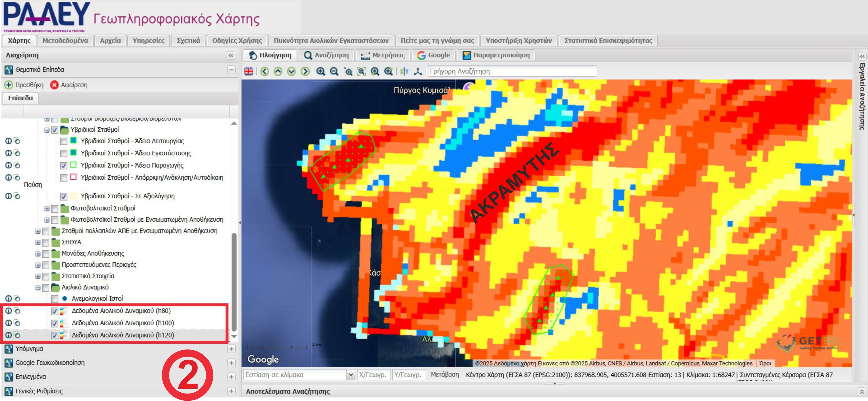
Task: Click the red Αφαίρεση remove icon
Action: pyautogui.click(x=54, y=85)
